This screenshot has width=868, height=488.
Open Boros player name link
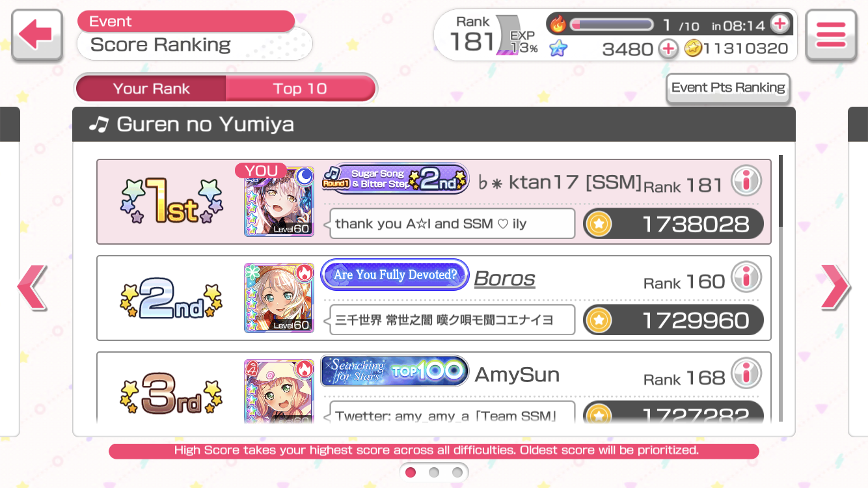(x=505, y=278)
